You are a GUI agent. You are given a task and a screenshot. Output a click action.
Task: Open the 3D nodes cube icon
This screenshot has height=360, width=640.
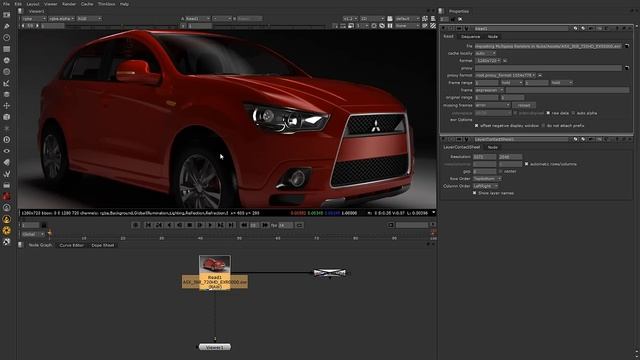[7, 117]
